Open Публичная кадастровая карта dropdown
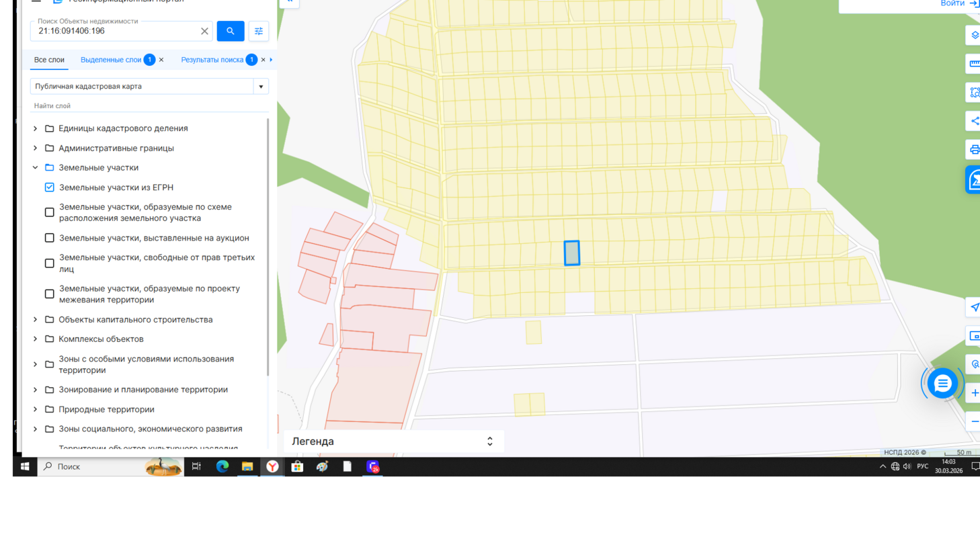 pos(261,87)
